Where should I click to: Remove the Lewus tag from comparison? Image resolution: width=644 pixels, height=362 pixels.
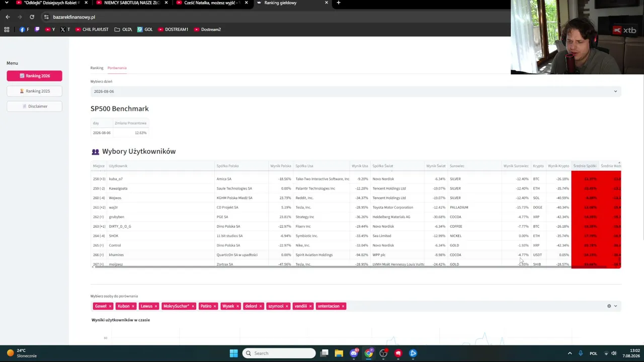(x=156, y=306)
